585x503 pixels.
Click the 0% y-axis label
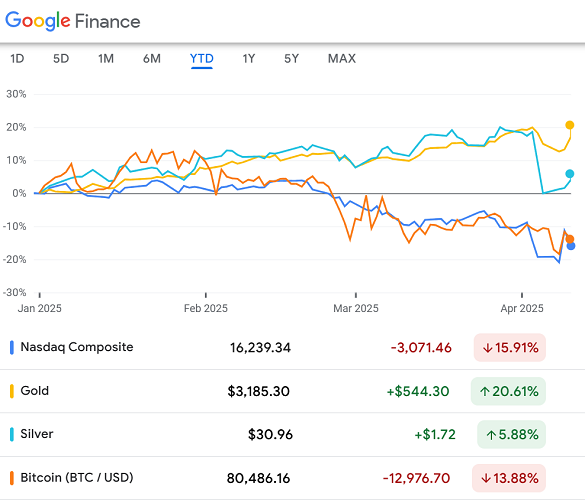(x=19, y=193)
